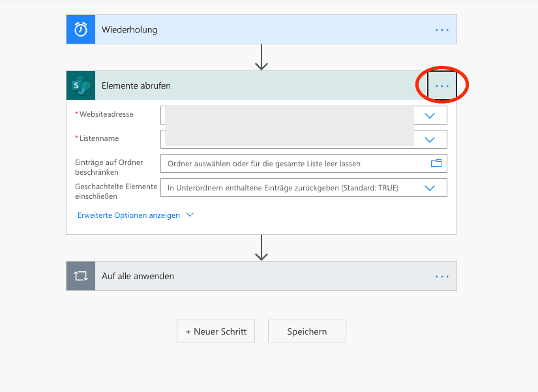
Task: Open the Wiederholung step's three-dot menu
Action: 442,30
